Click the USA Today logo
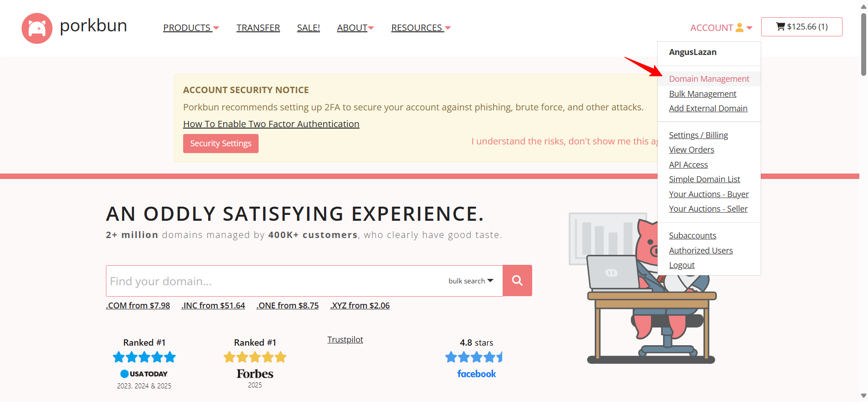This screenshot has width=868, height=402. point(144,374)
